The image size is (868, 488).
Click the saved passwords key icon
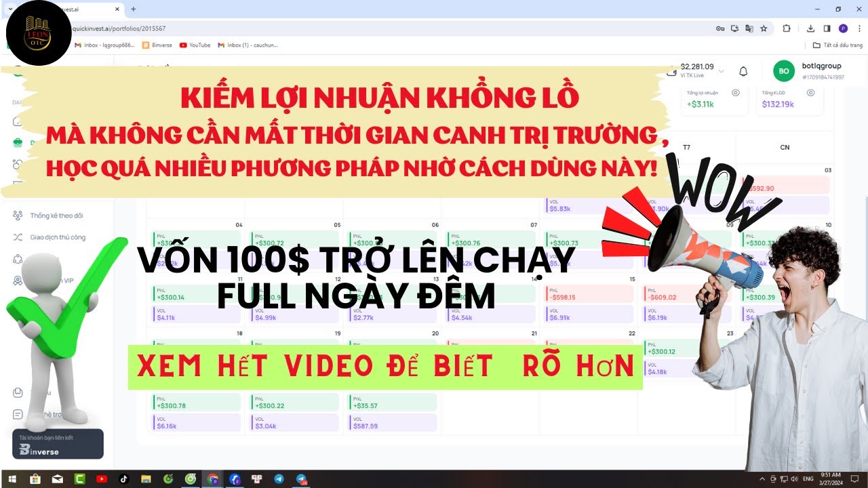point(720,28)
